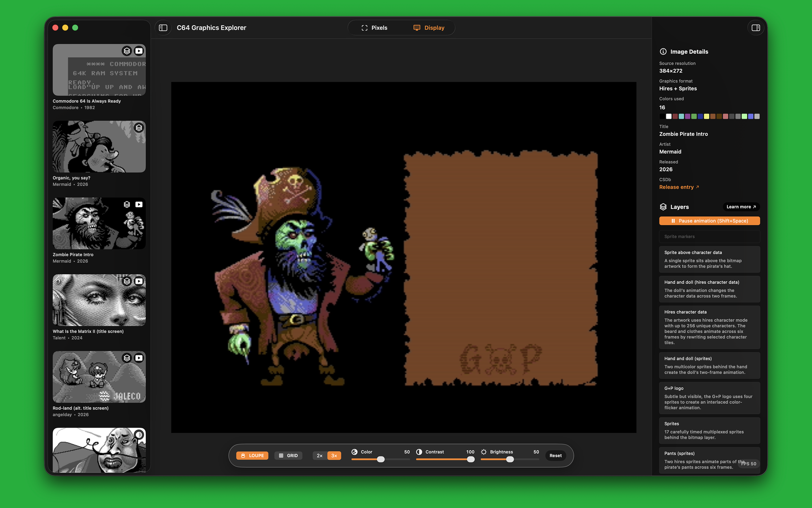Click the Layers section stack icon

click(663, 207)
